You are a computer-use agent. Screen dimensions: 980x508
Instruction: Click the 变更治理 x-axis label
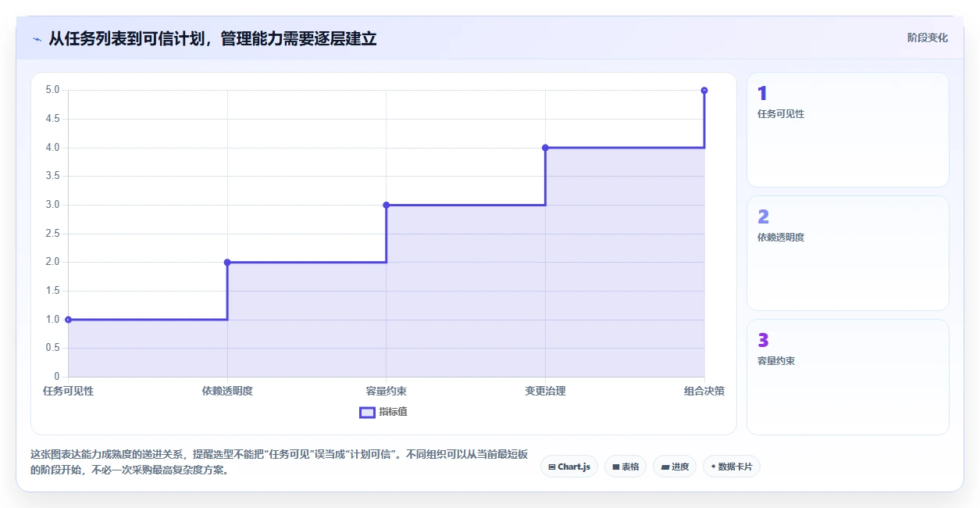tap(545, 391)
